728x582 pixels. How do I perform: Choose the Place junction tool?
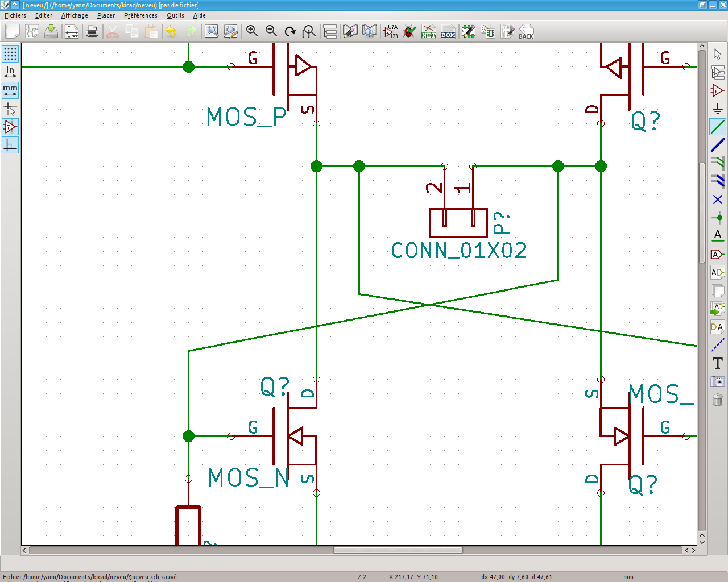(x=717, y=218)
